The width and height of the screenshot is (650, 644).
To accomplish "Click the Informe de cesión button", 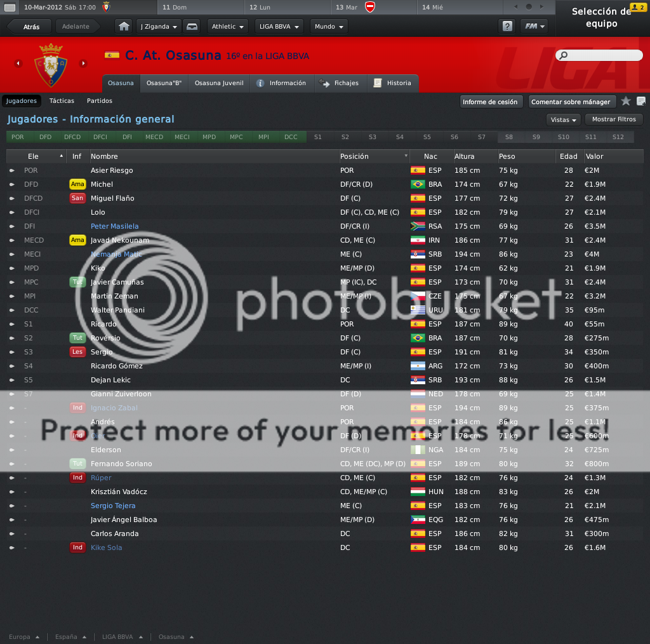I will pyautogui.click(x=490, y=102).
